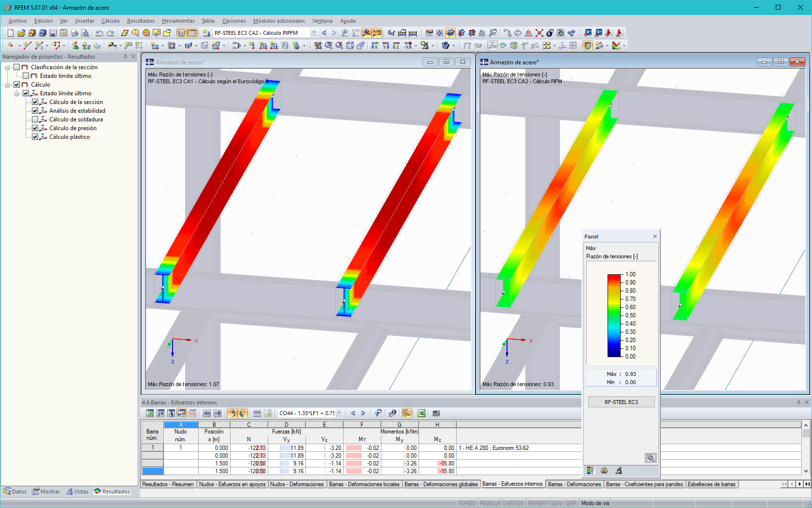This screenshot has width=812, height=508.
Task: Open the Resultados menu
Action: pyautogui.click(x=141, y=21)
